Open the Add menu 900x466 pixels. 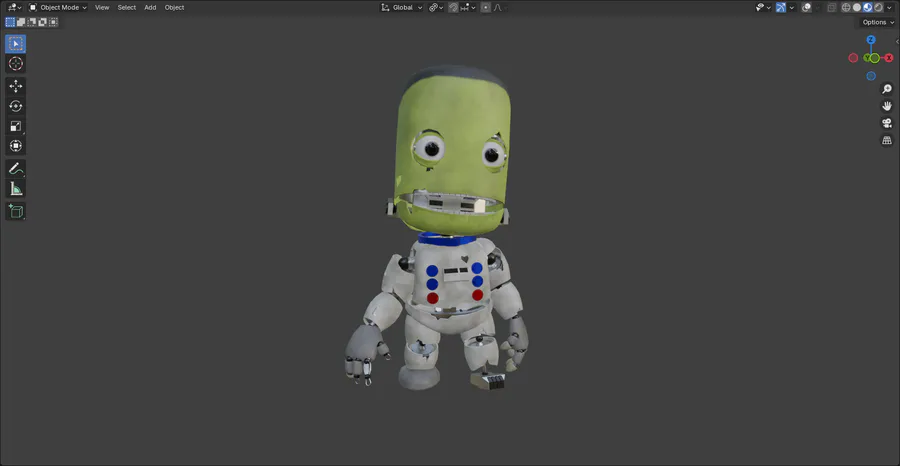150,7
